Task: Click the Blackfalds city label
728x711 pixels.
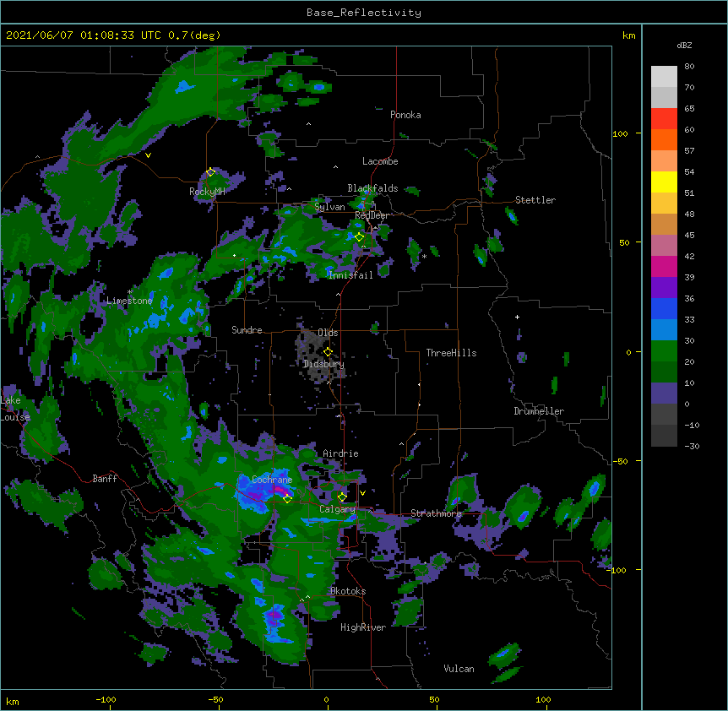Action: tap(372, 188)
